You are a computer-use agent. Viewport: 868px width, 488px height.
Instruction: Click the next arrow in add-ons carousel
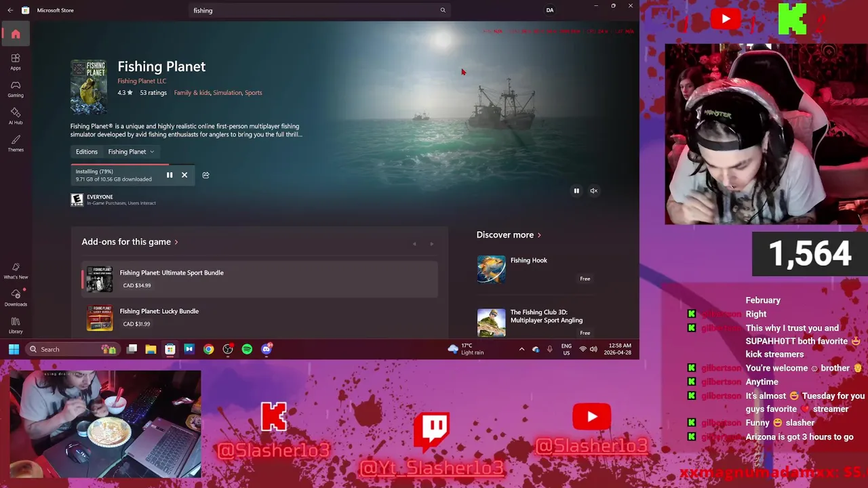pyautogui.click(x=431, y=244)
